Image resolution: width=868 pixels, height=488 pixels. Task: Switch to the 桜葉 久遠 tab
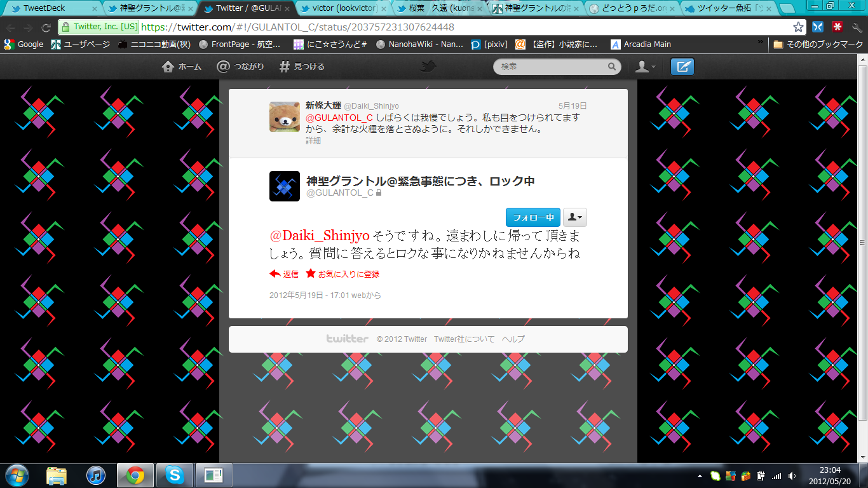[x=440, y=8]
